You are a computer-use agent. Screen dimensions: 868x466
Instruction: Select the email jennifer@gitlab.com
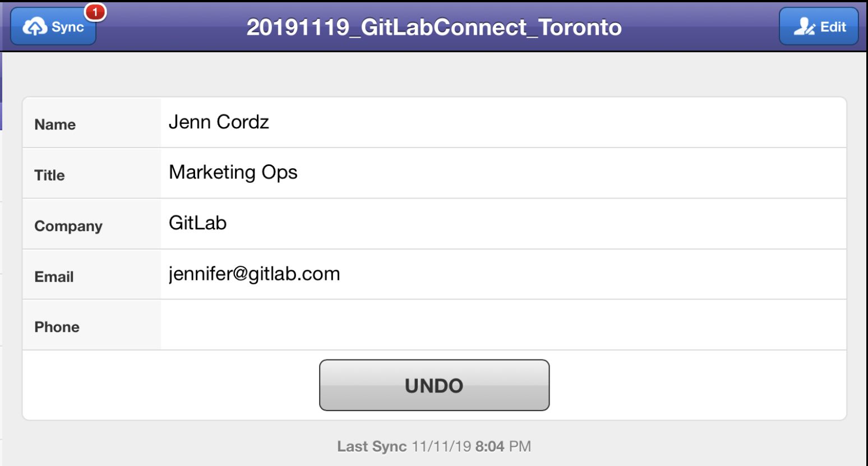pyautogui.click(x=254, y=274)
